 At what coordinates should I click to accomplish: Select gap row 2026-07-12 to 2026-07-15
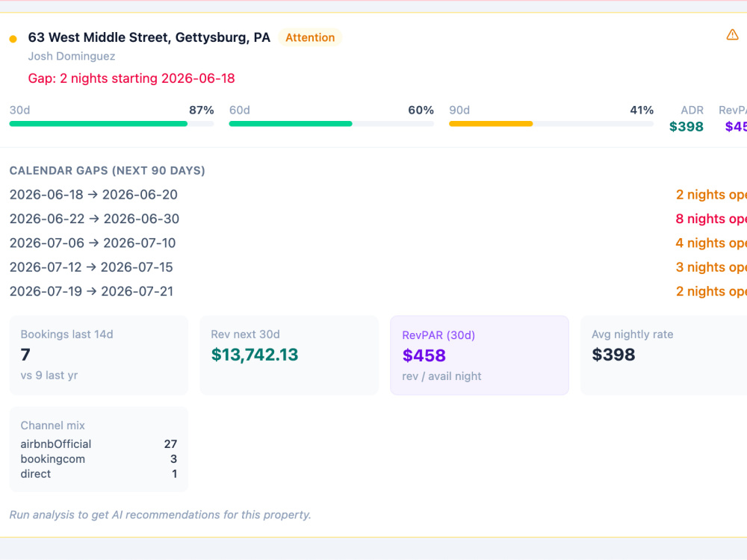[x=378, y=267]
